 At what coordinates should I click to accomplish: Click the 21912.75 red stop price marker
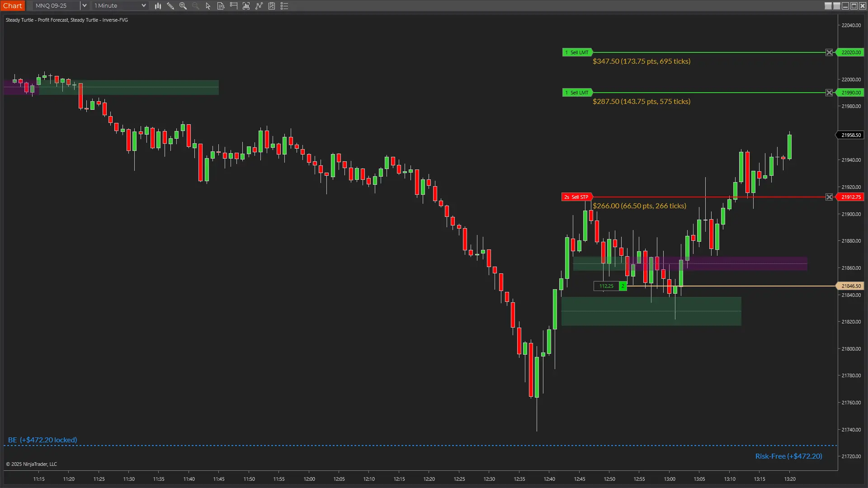coord(850,197)
